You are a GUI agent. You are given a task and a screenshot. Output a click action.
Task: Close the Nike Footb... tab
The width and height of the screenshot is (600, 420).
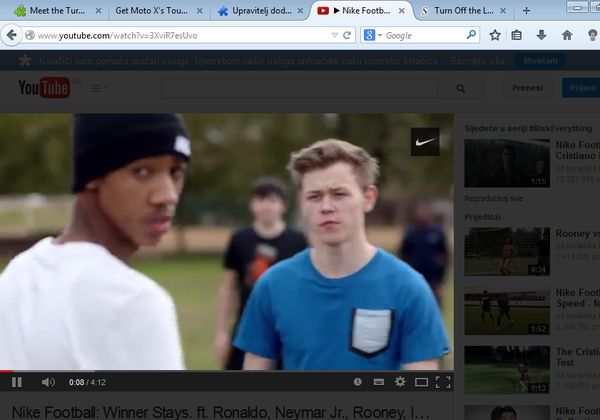(401, 11)
